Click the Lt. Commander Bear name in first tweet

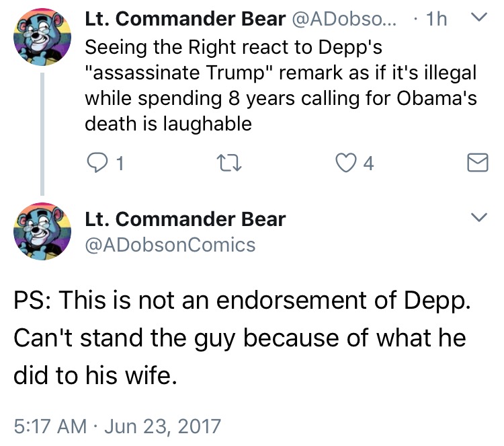[x=185, y=19]
